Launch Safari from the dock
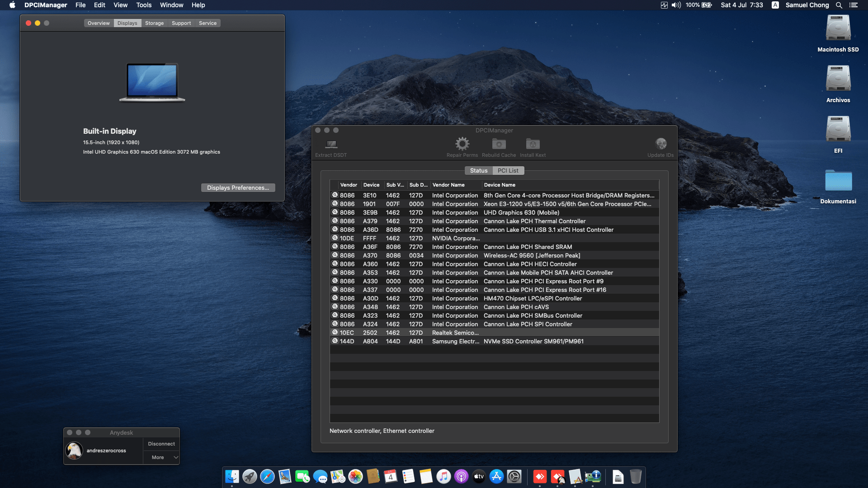Screen dimensions: 868x488 [267, 476]
